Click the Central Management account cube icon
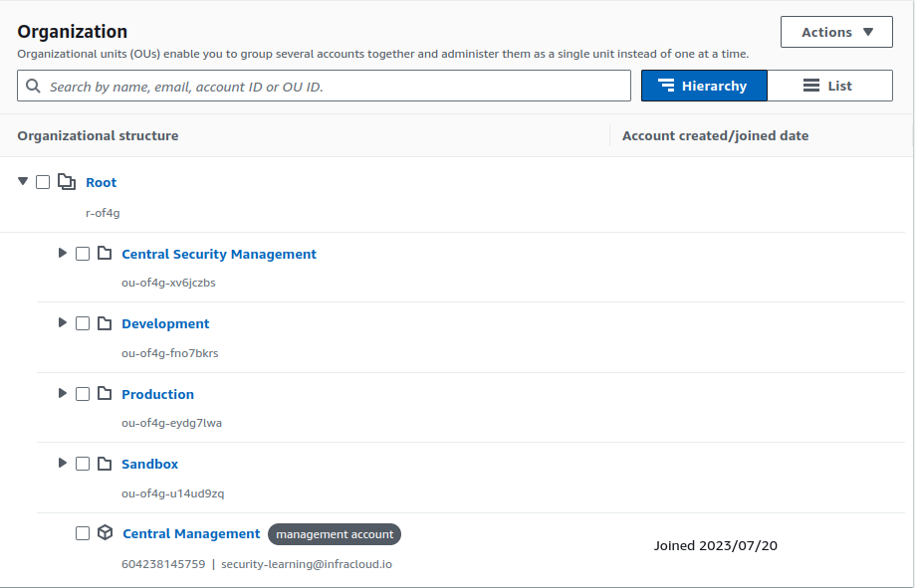The height and width of the screenshot is (588, 915). coord(105,533)
